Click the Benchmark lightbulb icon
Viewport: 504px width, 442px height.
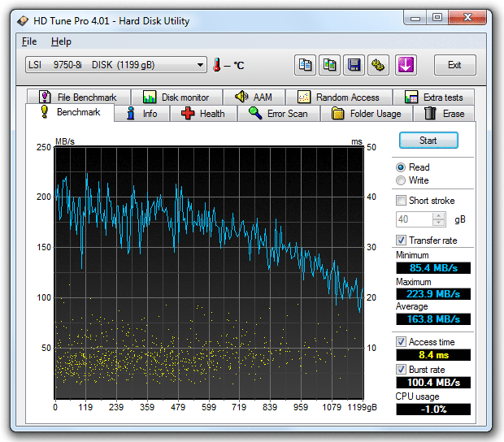click(x=45, y=111)
